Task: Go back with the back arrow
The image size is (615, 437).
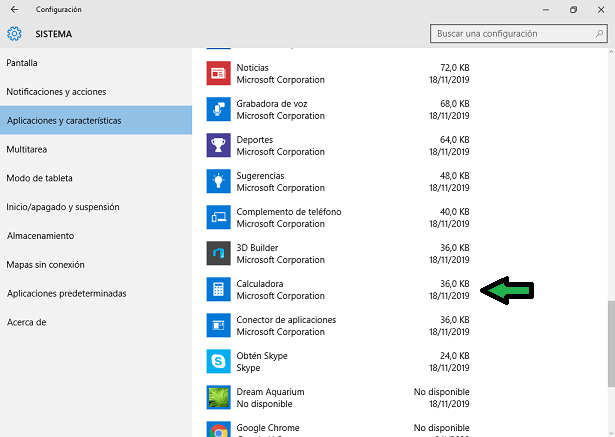Action: [12, 10]
